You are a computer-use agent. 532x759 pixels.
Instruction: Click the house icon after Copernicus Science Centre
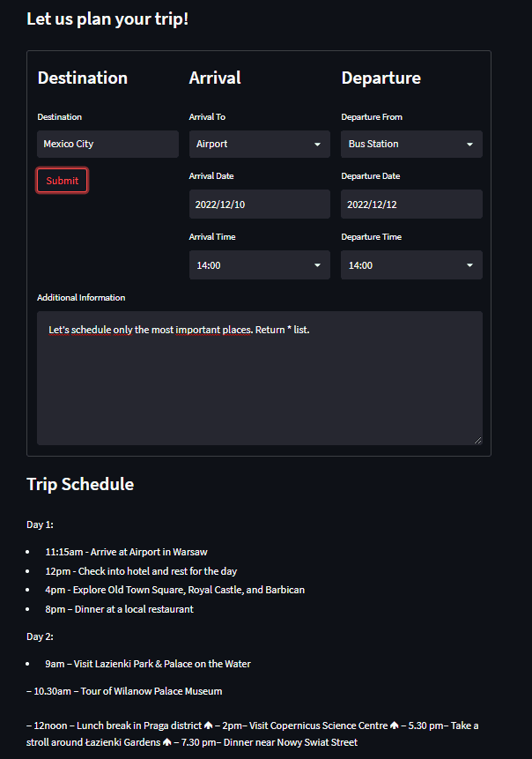(x=395, y=726)
